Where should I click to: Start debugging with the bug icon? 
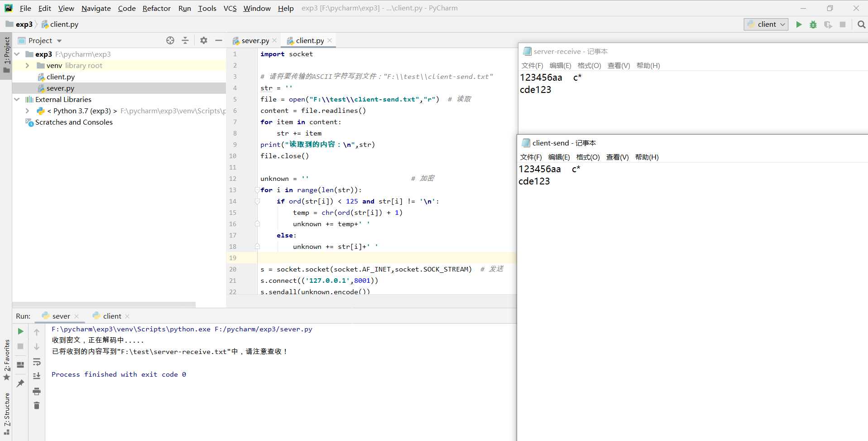pos(813,24)
